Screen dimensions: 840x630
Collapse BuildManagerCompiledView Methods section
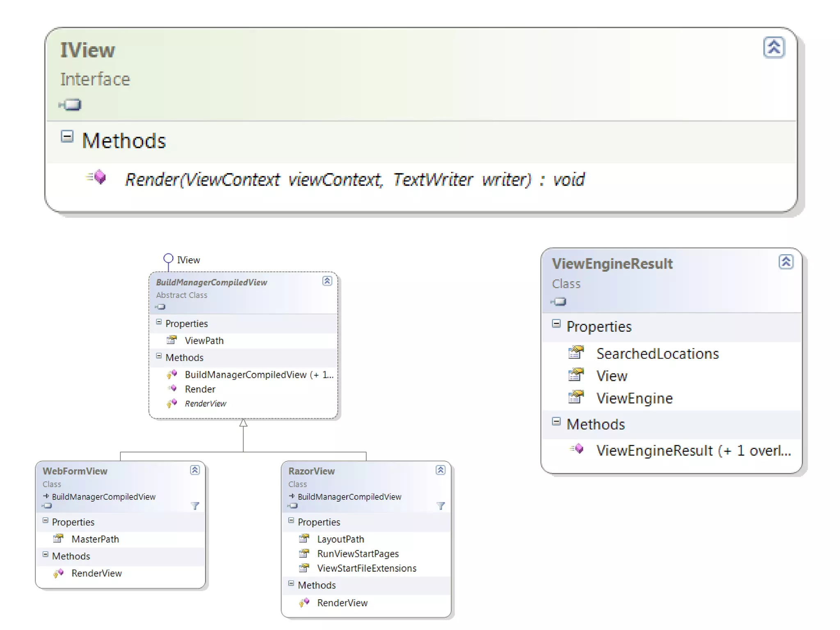159,356
